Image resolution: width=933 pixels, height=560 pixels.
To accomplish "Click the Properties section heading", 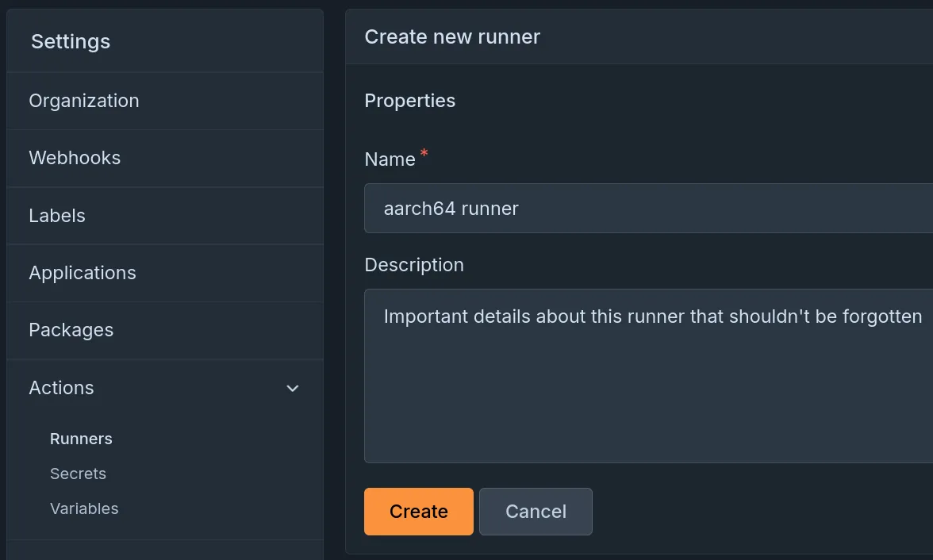I will 409,101.
